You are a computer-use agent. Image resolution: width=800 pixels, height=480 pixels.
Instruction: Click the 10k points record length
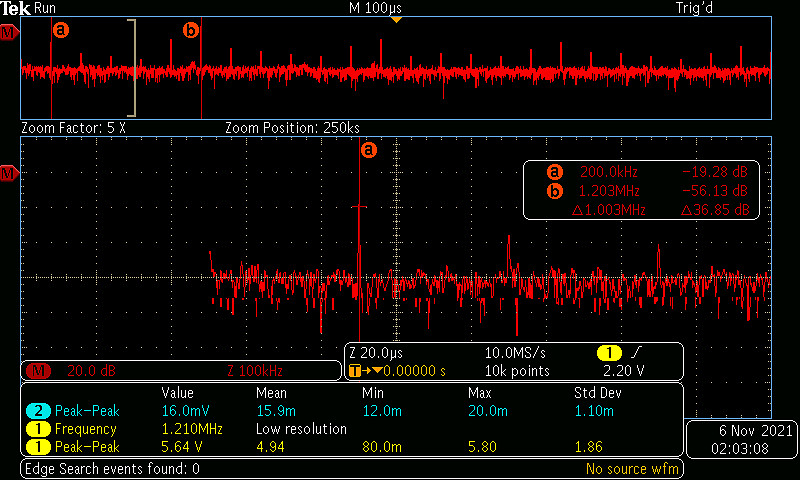[517, 371]
